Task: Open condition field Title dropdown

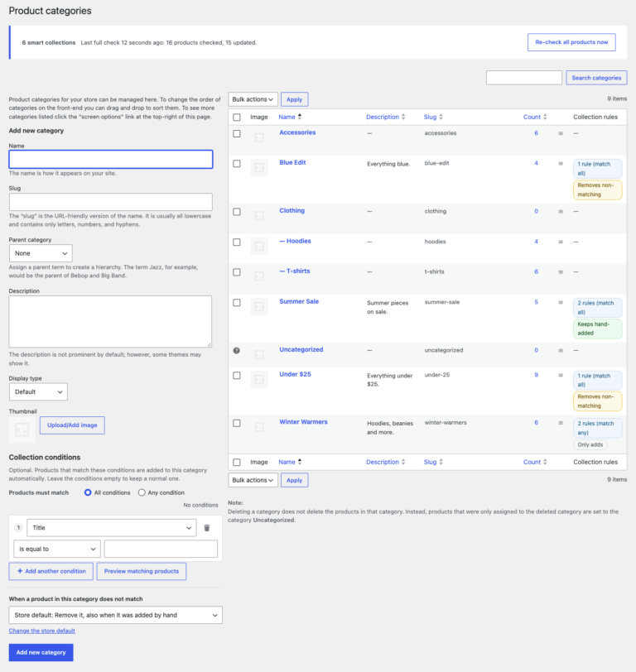Action: pyautogui.click(x=112, y=527)
